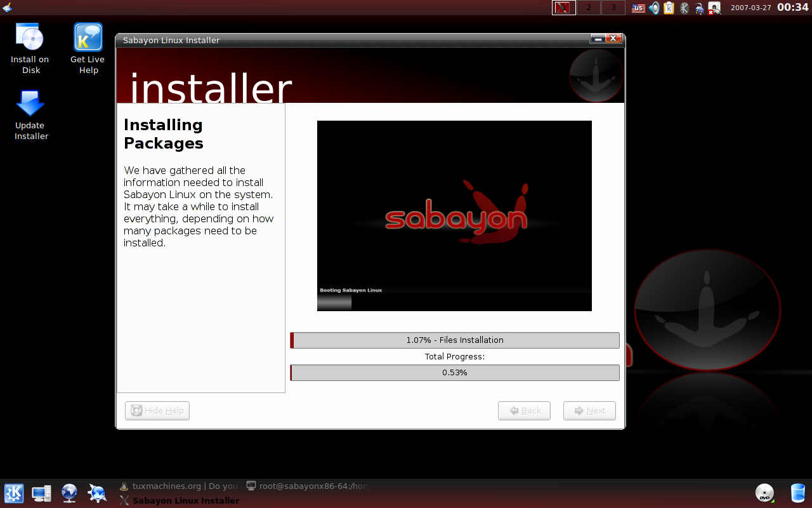Click the Next button

coord(589,411)
